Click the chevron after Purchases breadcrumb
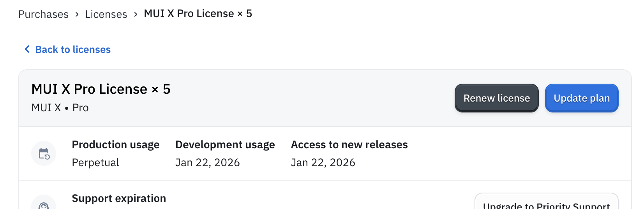 pyautogui.click(x=77, y=14)
